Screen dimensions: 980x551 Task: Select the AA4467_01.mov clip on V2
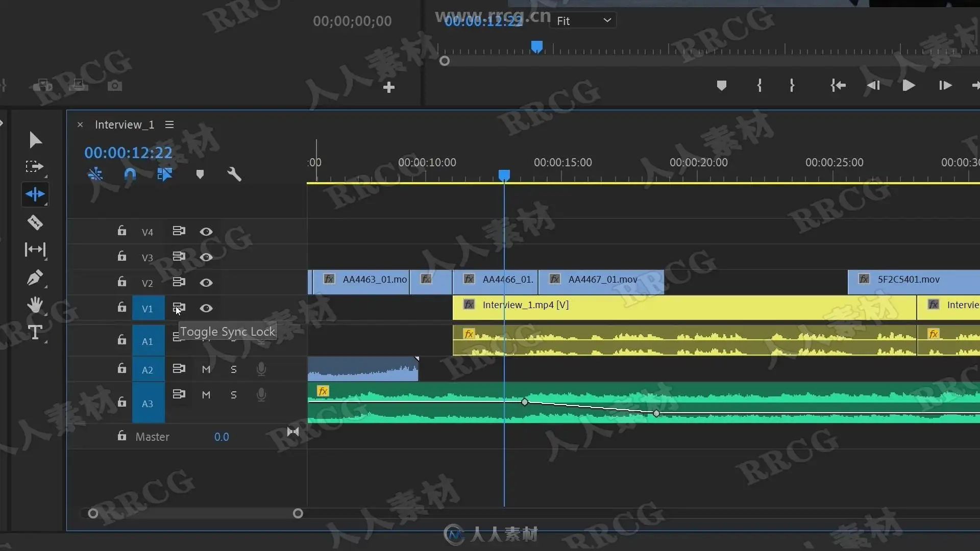[602, 280]
